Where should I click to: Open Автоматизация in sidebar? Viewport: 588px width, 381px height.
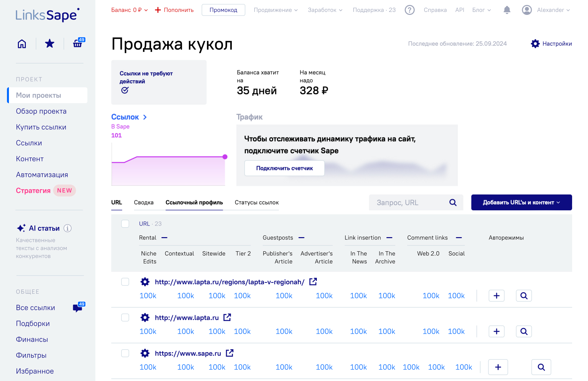pyautogui.click(x=42, y=175)
